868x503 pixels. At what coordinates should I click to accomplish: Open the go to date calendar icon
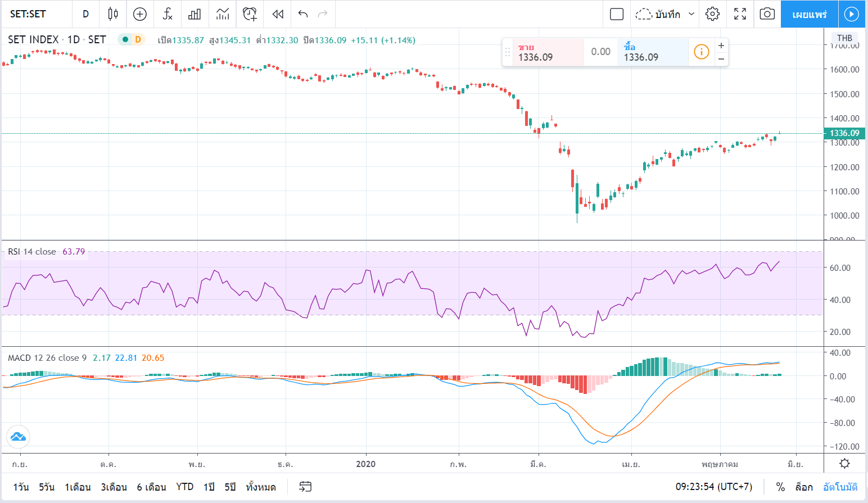(305, 487)
